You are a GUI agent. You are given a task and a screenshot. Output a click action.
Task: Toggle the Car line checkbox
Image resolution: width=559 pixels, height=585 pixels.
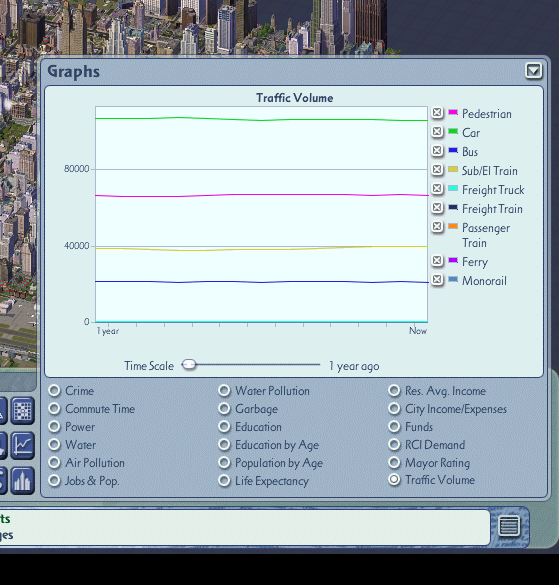437,132
